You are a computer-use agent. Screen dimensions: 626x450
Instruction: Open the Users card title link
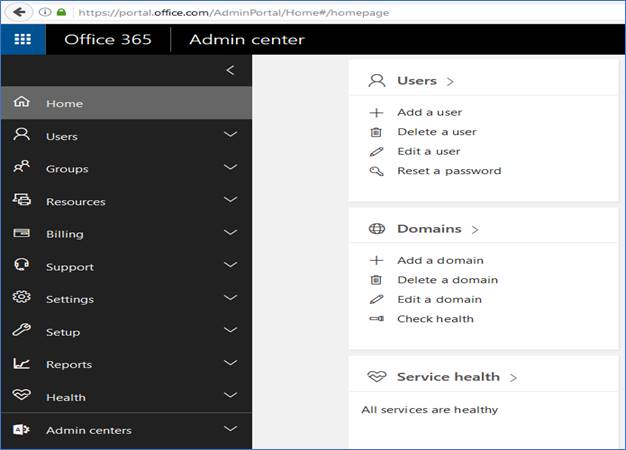tap(417, 81)
